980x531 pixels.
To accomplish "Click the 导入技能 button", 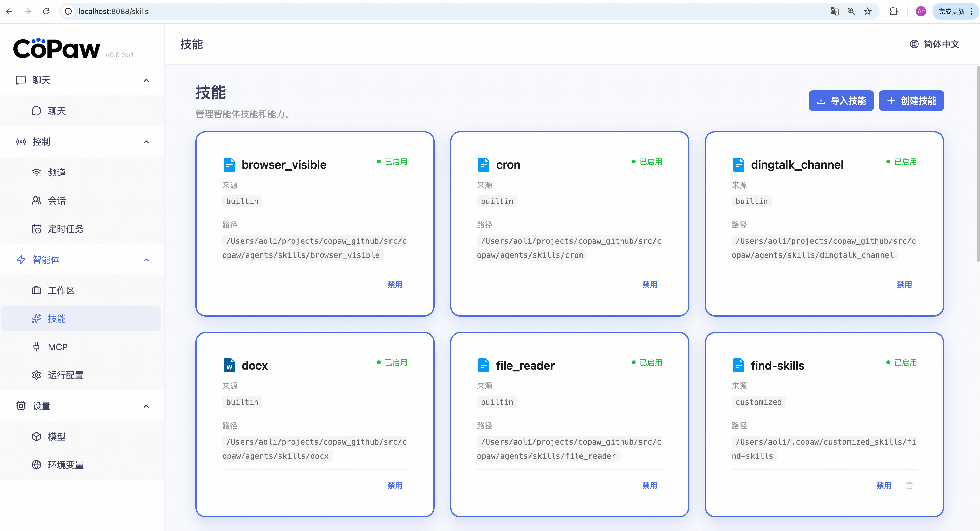I will click(x=841, y=101).
